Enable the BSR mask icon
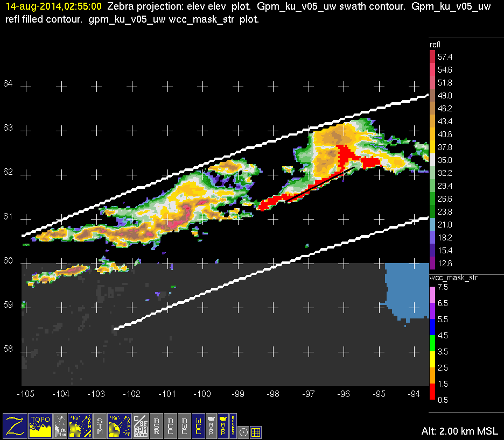 (x=157, y=425)
